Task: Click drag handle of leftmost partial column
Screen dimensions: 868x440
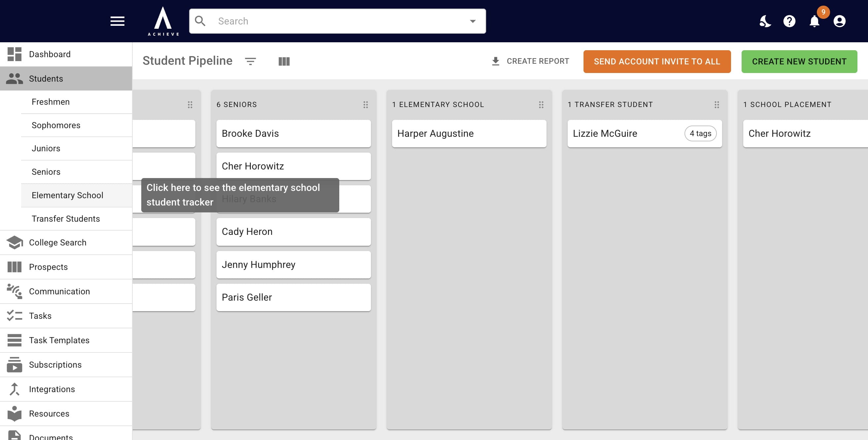Action: click(190, 104)
